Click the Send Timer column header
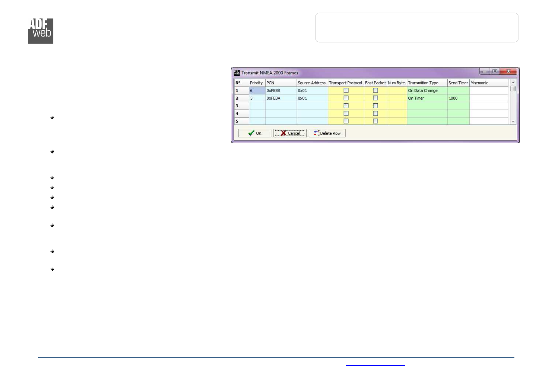Screen dimensions: 555x392 point(458,83)
